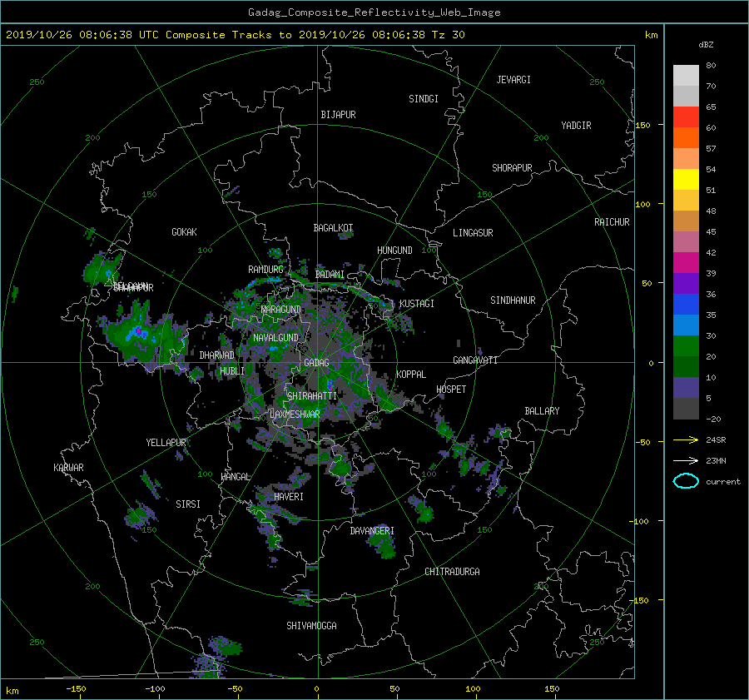Click the LINGASUR city label
749x700 pixels.
(473, 233)
